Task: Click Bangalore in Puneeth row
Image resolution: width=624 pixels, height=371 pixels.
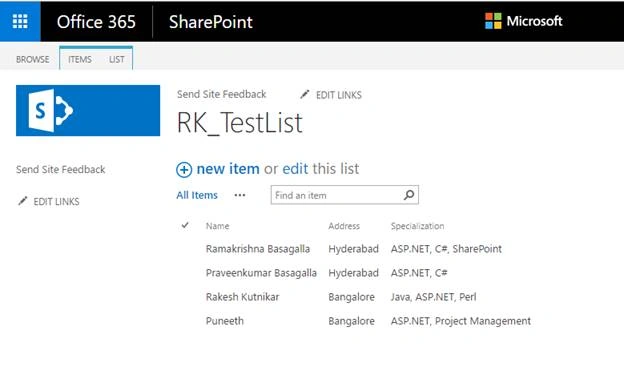Action: tap(351, 321)
